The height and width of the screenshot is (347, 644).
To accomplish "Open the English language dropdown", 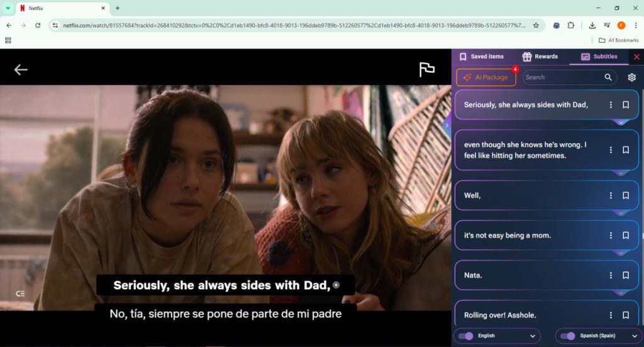I will click(x=533, y=336).
